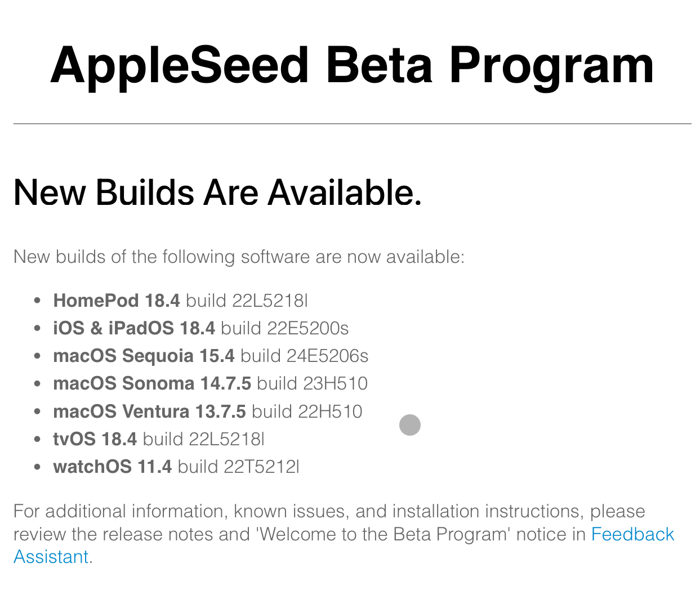Click build number 23H510
Screen dimensions: 700x604
click(335, 383)
